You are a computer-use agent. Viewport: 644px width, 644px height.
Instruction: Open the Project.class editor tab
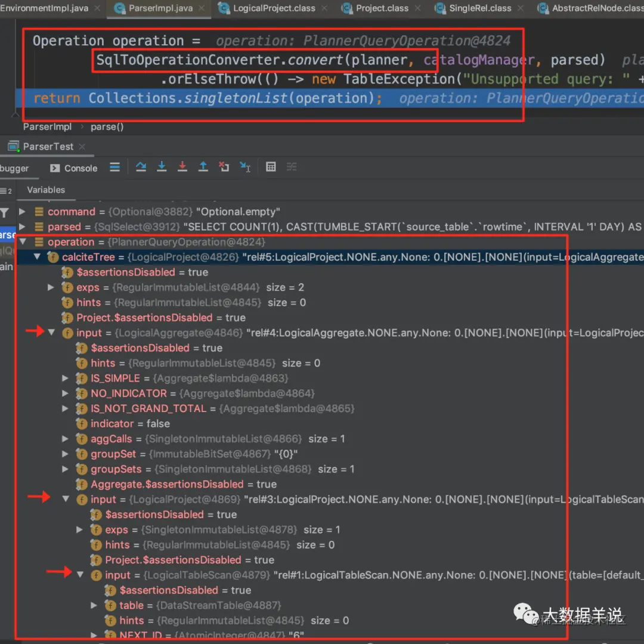tap(381, 8)
